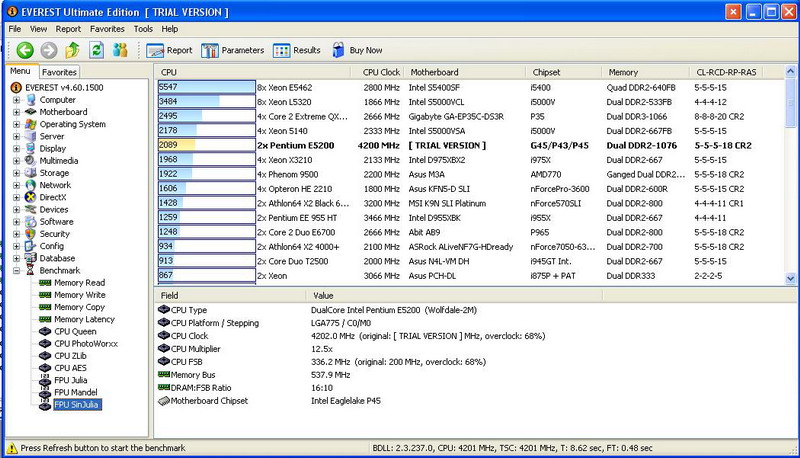Click the Field column header

[230, 296]
